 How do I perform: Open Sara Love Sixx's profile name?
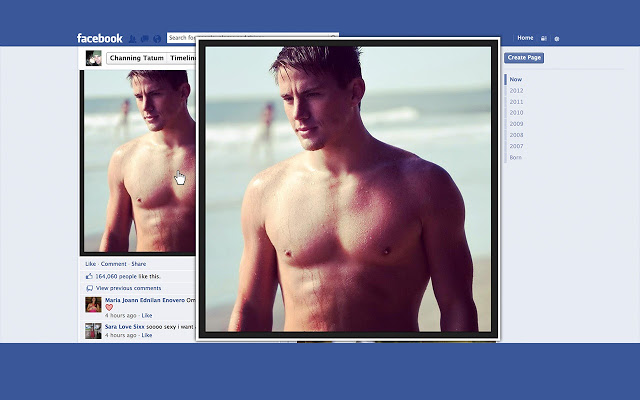coord(124,327)
